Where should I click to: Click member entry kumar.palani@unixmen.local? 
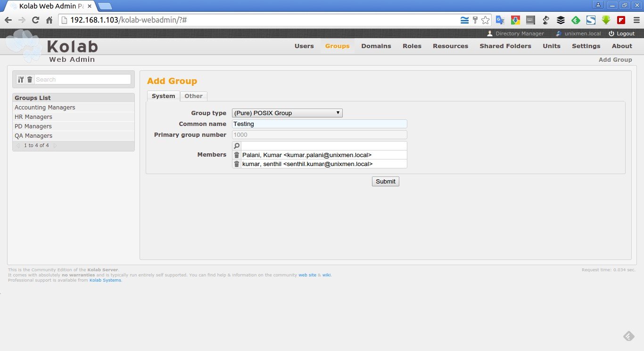click(324, 155)
